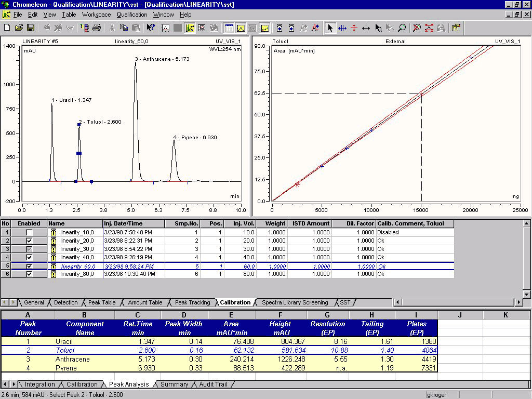
Task: Click the Enabled column header
Action: 29,223
